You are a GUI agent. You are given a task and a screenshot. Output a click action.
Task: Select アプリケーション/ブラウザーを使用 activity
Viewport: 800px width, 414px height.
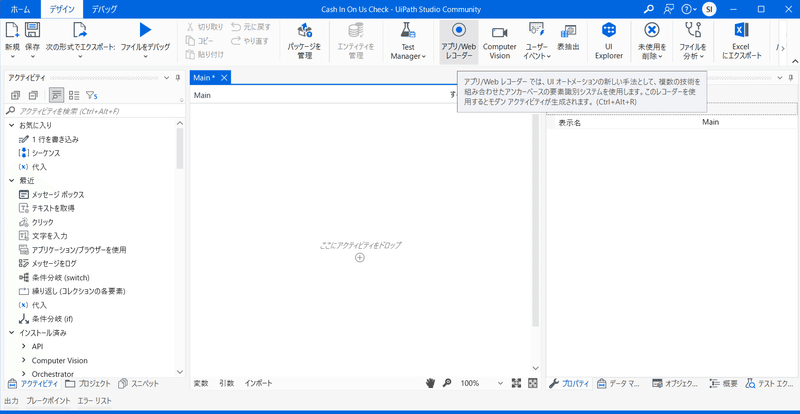point(72,250)
